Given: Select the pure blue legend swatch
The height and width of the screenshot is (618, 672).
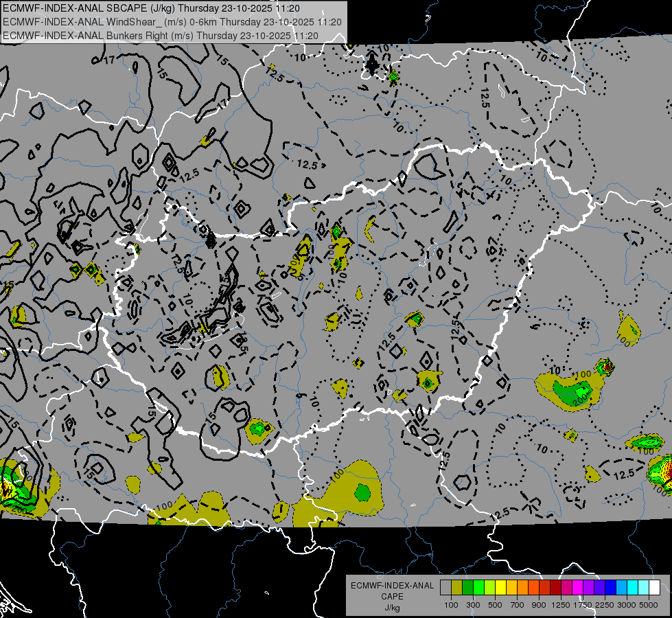Looking at the screenshot, I should point(611,587).
